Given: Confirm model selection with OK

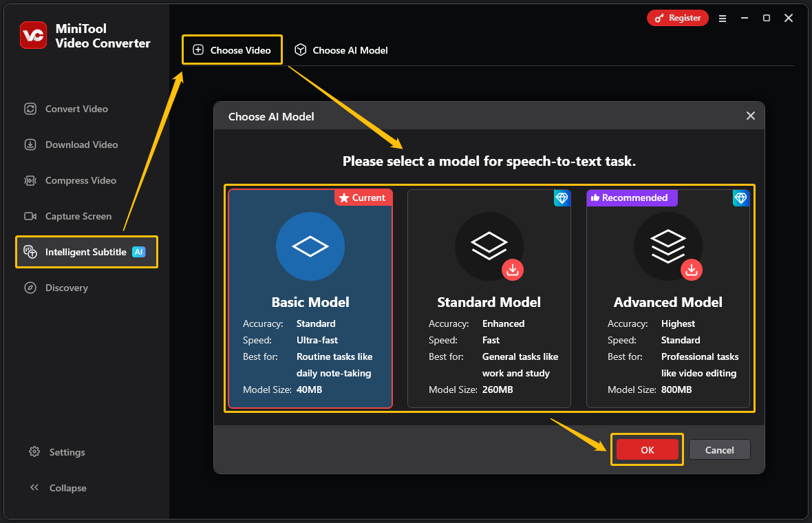Looking at the screenshot, I should pos(646,449).
